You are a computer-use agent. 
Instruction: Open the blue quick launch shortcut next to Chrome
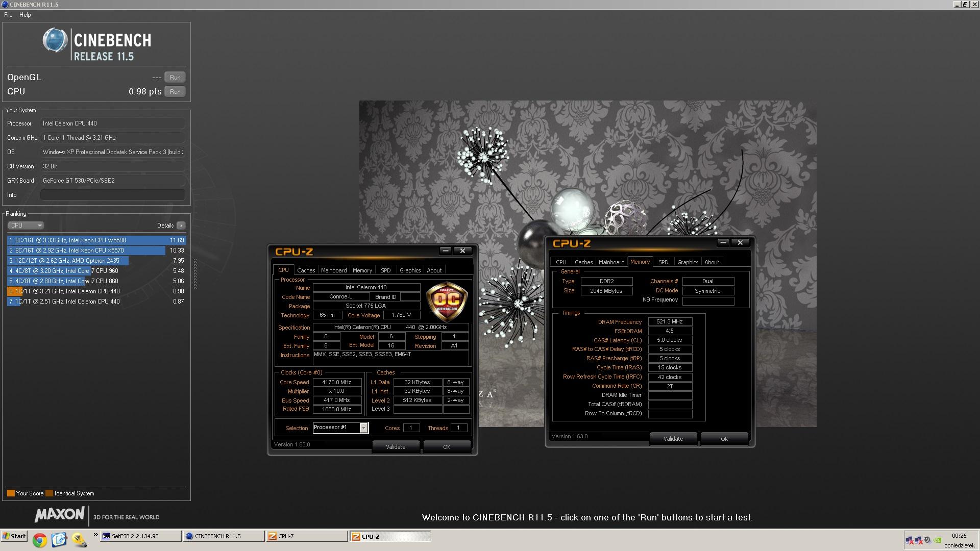tap(59, 539)
